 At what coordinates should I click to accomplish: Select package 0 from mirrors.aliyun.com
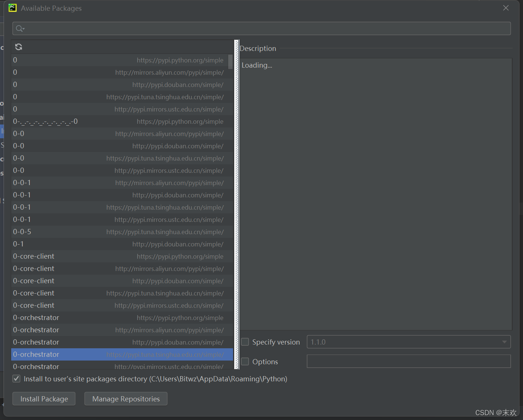[x=122, y=72]
